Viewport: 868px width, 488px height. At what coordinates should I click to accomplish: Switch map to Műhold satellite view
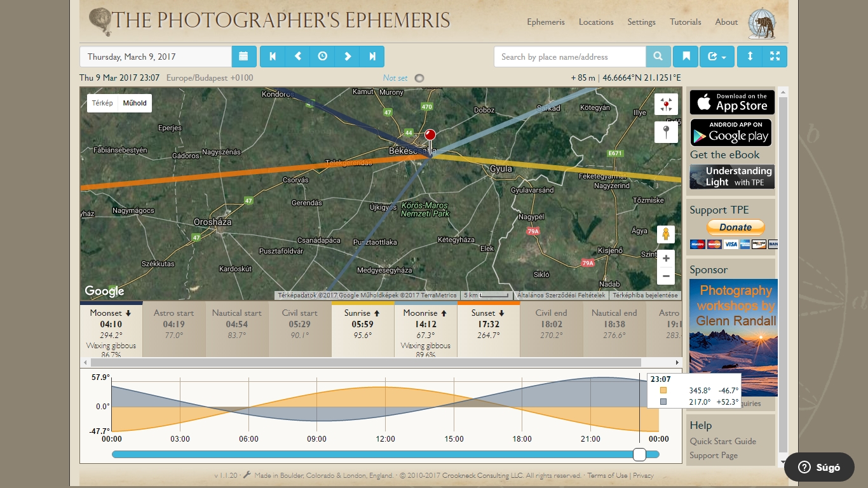click(135, 103)
